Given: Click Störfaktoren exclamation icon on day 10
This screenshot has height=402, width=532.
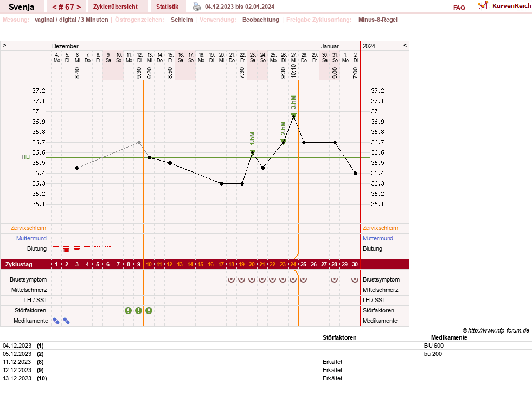Looking at the screenshot, I should tap(149, 310).
